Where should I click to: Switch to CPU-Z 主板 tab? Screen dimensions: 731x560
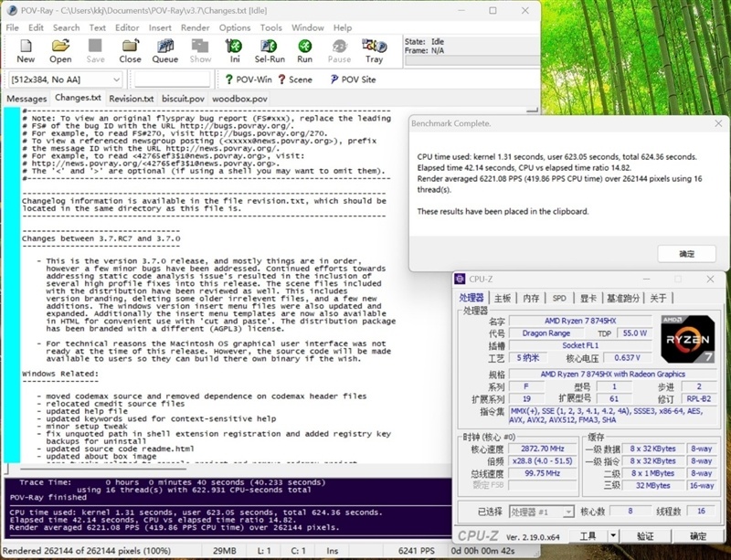(502, 298)
